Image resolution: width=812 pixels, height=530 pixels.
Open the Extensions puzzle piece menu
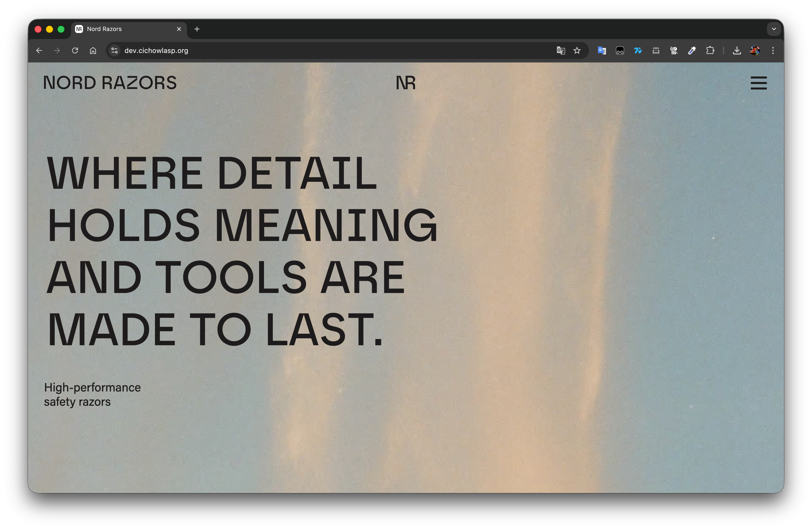(x=710, y=51)
